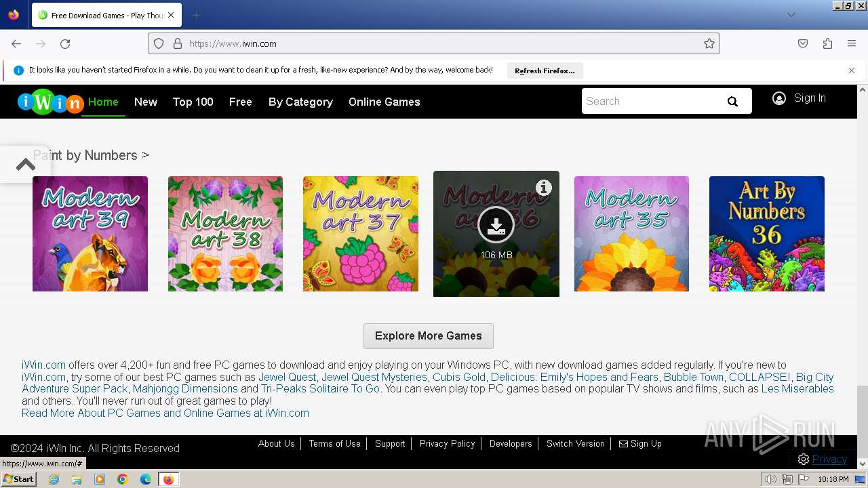Click Read More About PC Games link
This screenshot has height=488, width=868.
[x=165, y=413]
